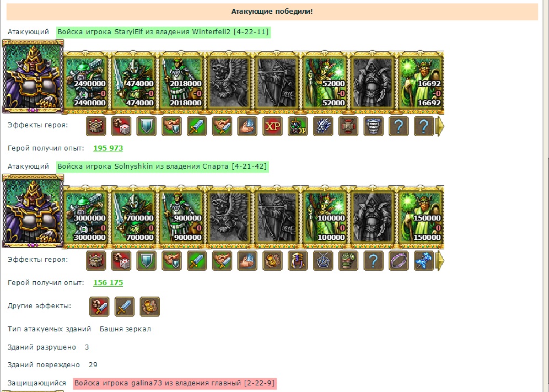Show more Solnyshkin hero effects with yellow arrow
The width and height of the screenshot is (549, 392).
tap(440, 261)
